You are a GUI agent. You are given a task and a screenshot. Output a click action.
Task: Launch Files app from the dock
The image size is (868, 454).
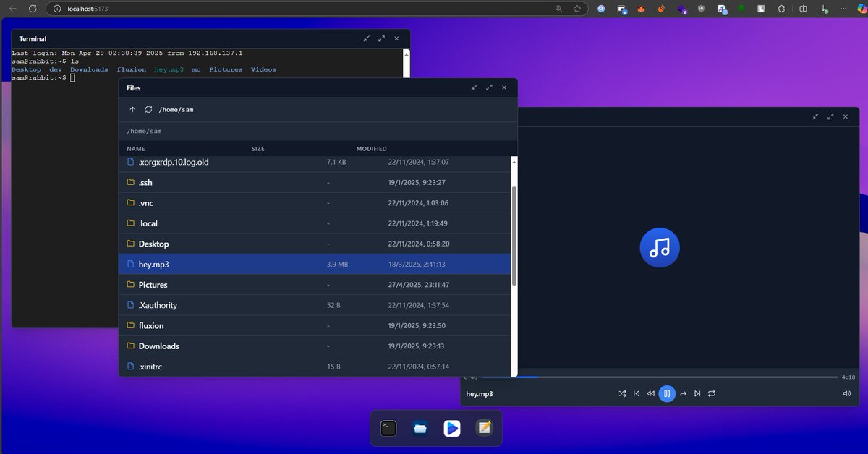coord(420,428)
